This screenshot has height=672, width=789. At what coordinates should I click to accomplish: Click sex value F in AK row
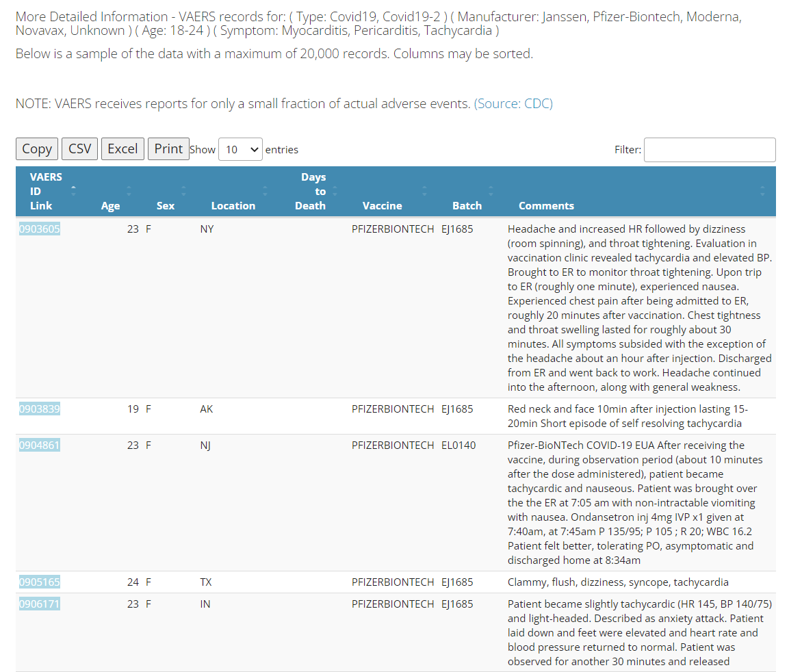(148, 409)
